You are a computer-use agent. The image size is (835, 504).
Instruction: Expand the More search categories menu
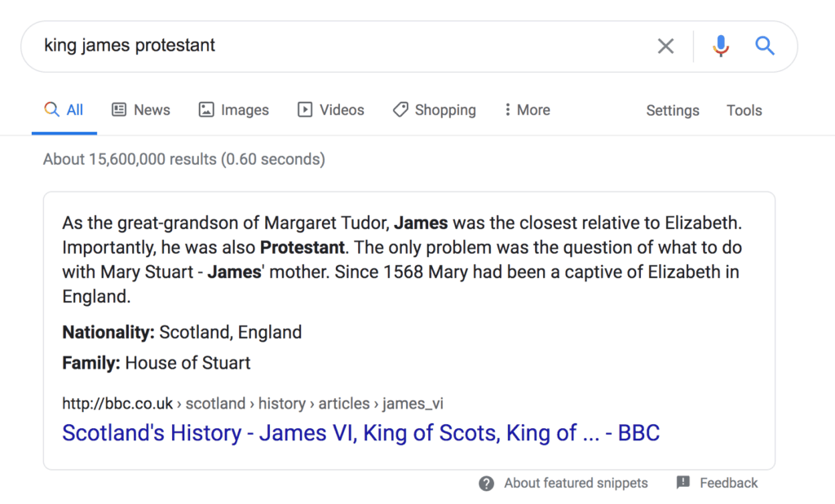527,110
